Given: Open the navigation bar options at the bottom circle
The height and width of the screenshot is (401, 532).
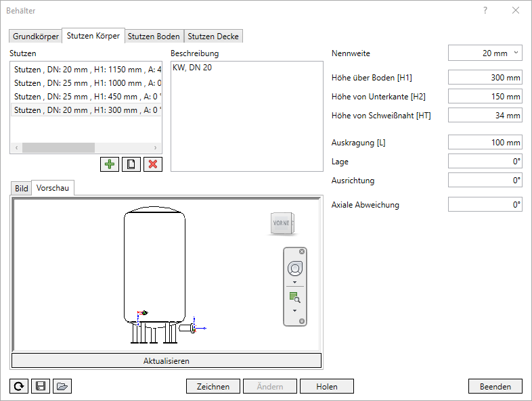Looking at the screenshot, I should pos(302,321).
